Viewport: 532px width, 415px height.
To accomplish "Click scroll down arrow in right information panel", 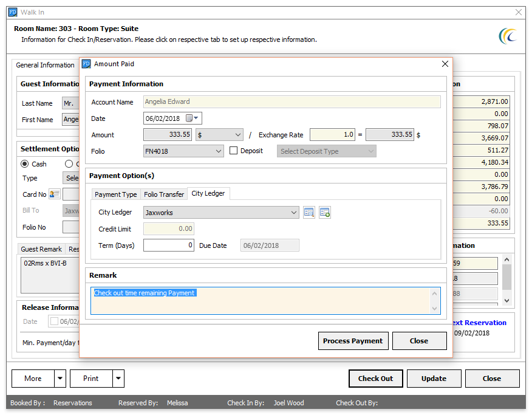I will point(506,301).
